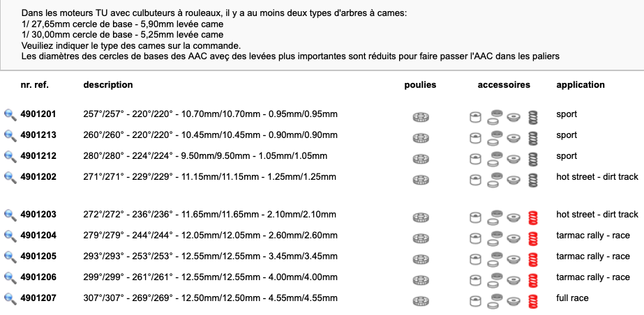The image size is (644, 315).
Task: Click the shims accessory icon for 4901203
Action: pos(495,217)
